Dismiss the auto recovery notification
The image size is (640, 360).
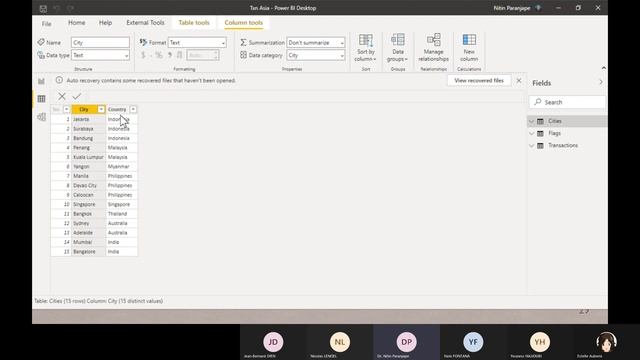(519, 80)
